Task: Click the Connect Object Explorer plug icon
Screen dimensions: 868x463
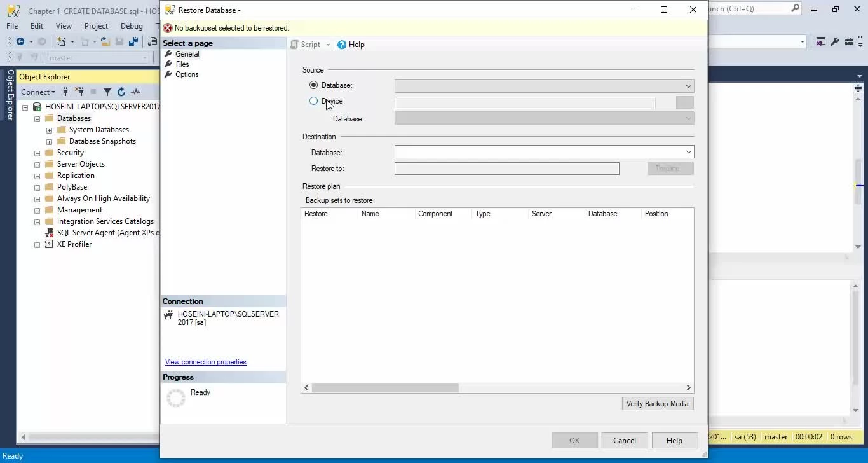Action: (65, 92)
